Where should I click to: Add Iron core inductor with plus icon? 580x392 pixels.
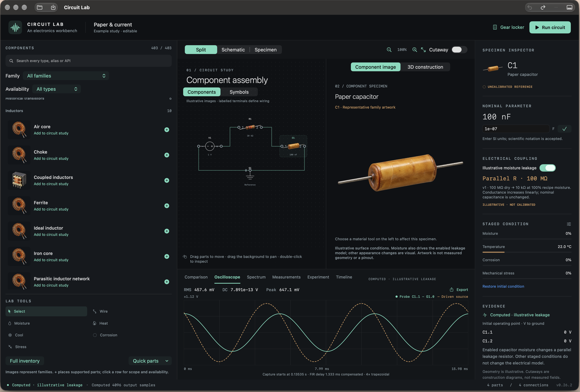pos(167,256)
